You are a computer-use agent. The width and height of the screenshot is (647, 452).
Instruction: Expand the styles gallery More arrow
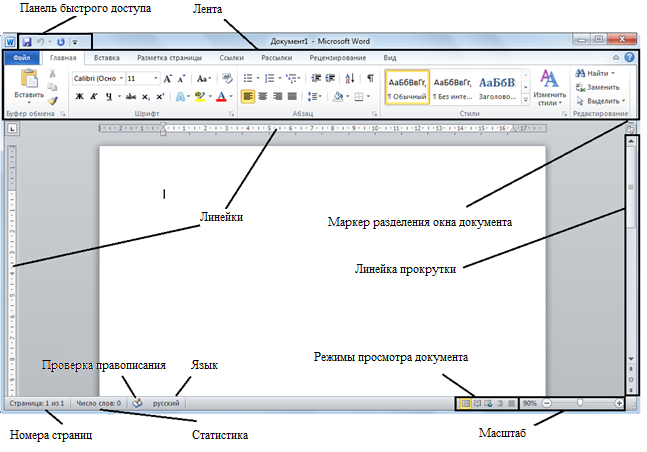(526, 99)
